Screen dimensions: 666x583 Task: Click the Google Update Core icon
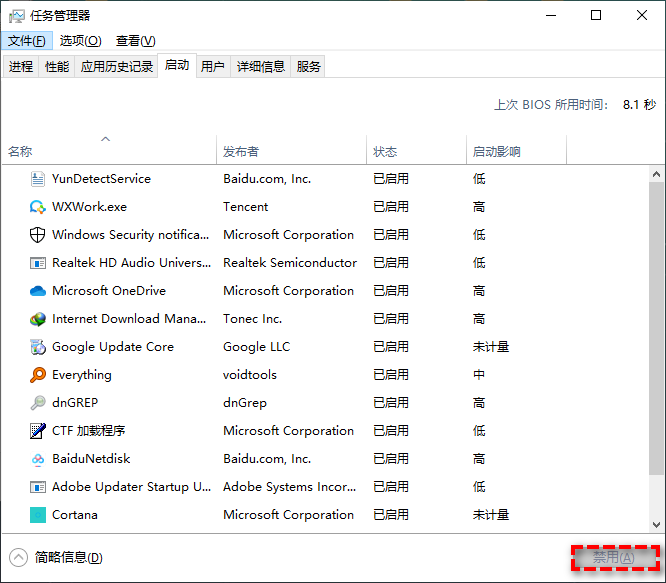[x=37, y=347]
